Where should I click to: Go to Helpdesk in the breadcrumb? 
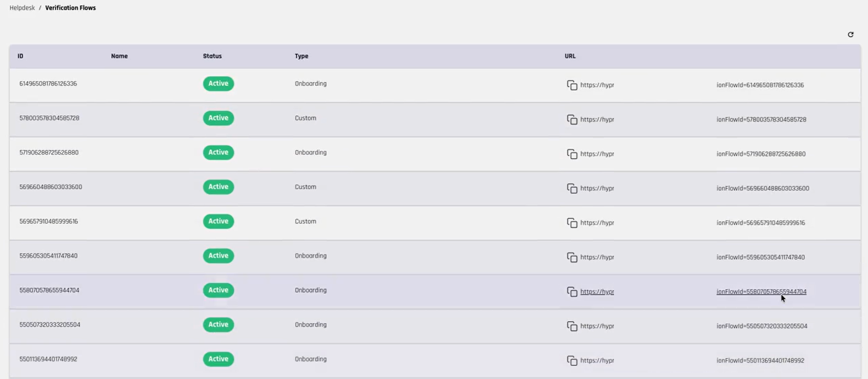[x=22, y=8]
